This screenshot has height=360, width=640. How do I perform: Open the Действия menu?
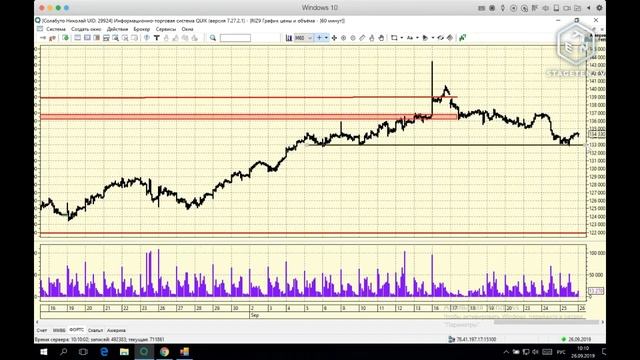point(117,29)
